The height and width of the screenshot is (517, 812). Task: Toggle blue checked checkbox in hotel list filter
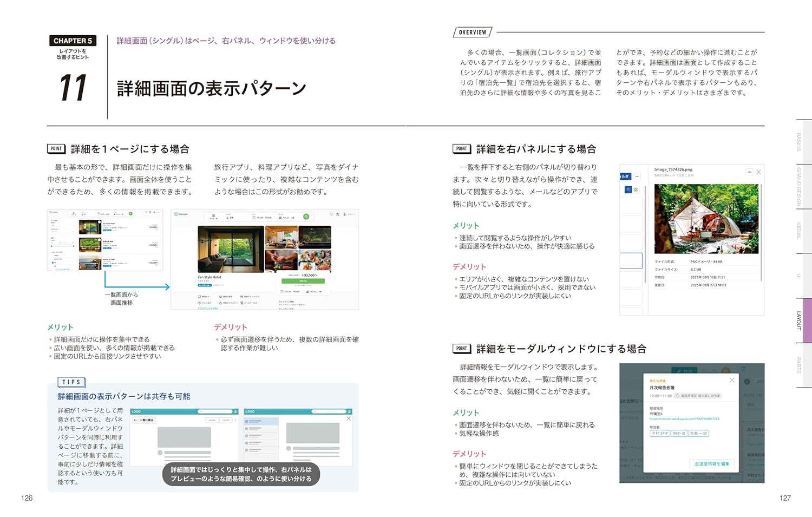point(53,263)
